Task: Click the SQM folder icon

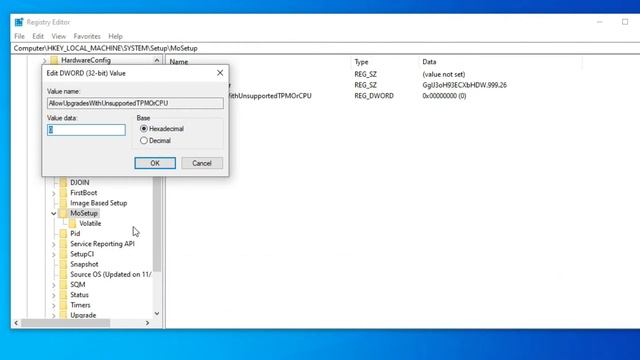Action: point(63,284)
